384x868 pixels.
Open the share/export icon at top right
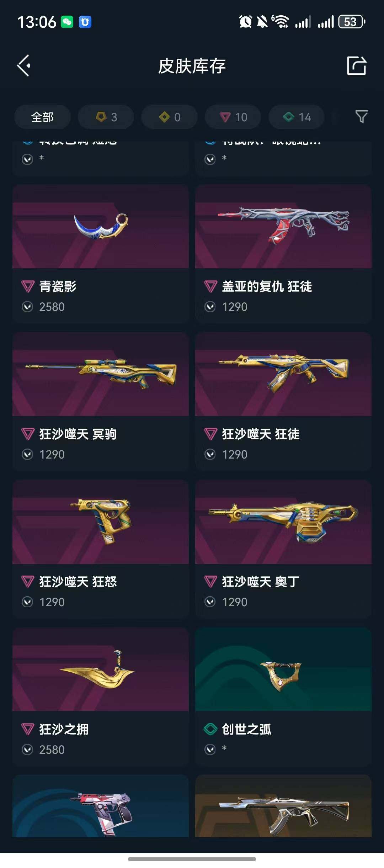(357, 65)
